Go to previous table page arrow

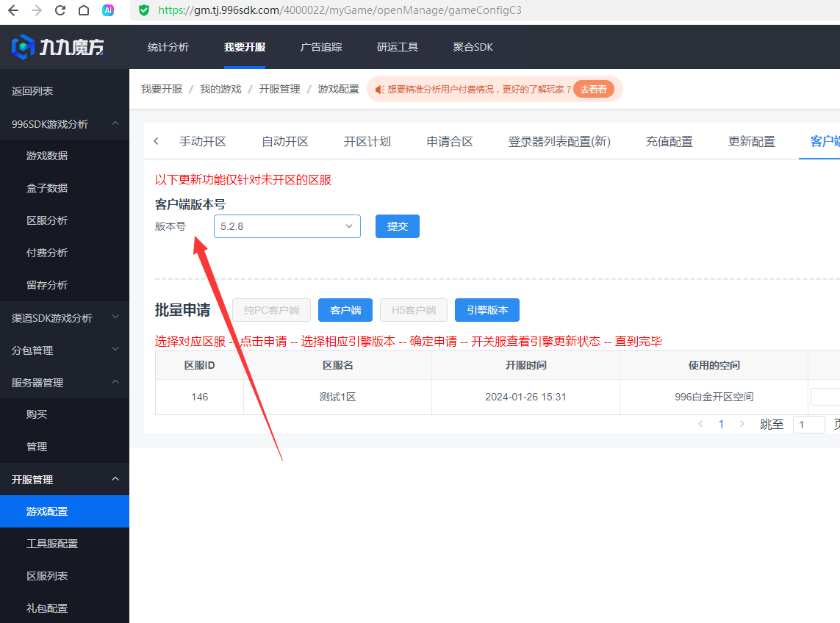click(x=700, y=424)
